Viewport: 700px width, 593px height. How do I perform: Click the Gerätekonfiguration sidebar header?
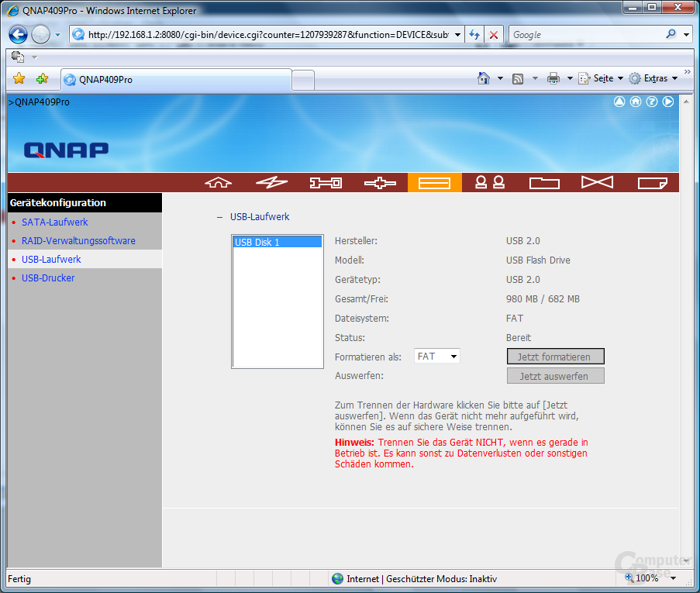point(84,203)
